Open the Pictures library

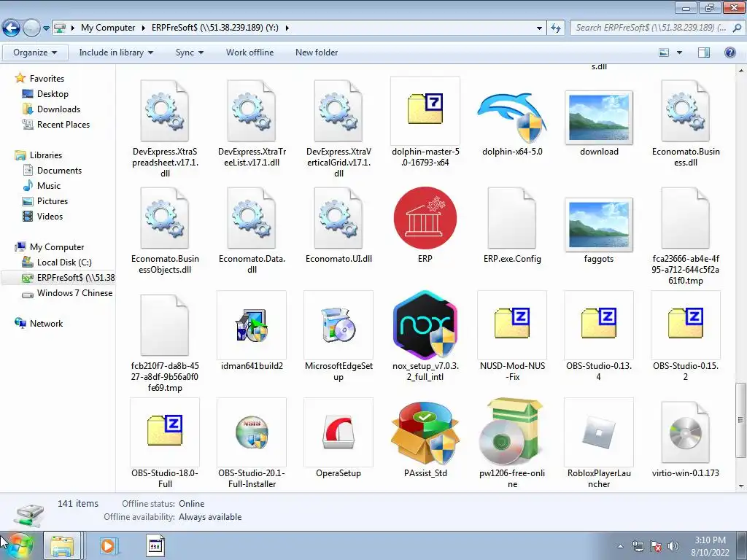coord(46,201)
